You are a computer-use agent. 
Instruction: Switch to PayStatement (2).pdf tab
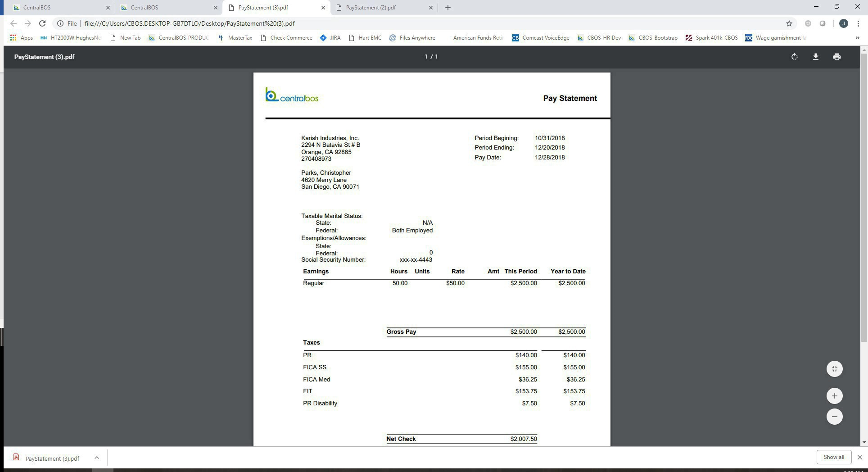click(384, 8)
